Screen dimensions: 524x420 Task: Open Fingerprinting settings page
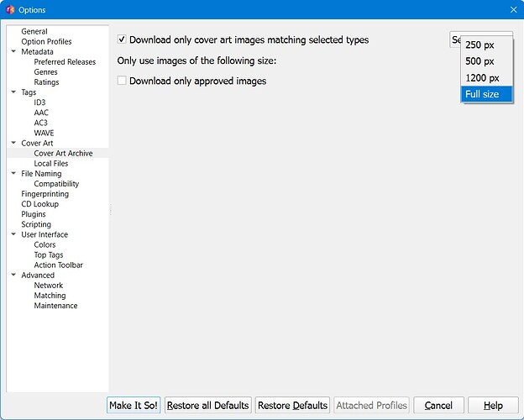click(45, 193)
